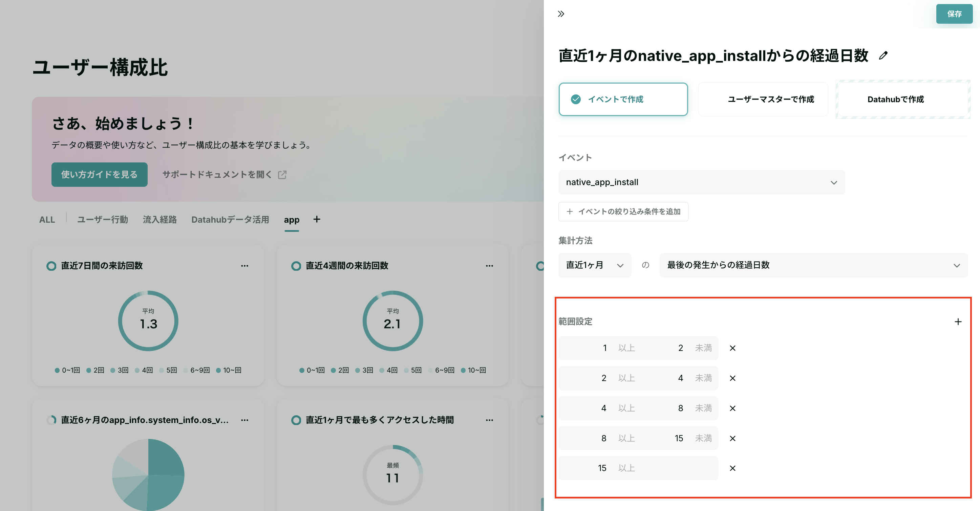Viewport: 980px width, 511px height.
Task: Remove the 2以上 4未満 range row
Action: tap(732, 378)
